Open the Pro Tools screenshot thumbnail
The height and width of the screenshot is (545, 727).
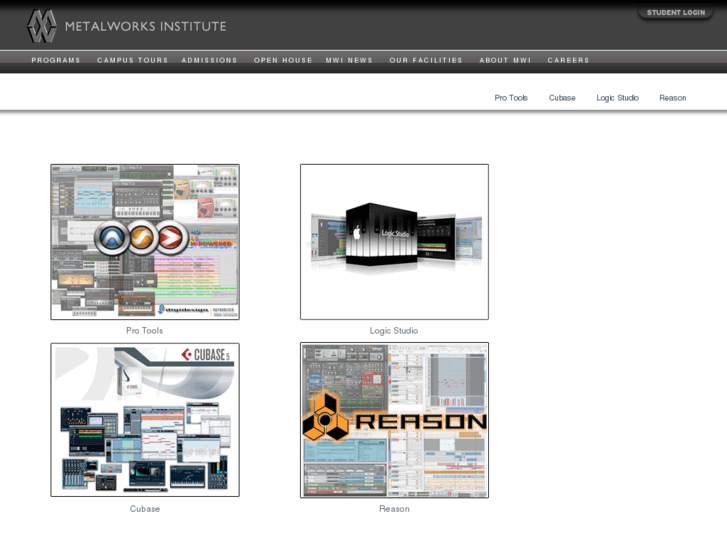(145, 242)
